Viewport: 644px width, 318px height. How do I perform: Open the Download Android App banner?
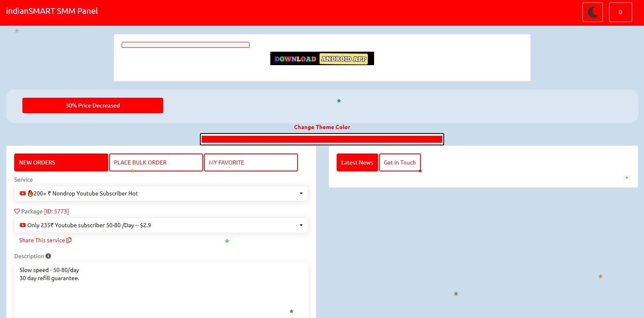click(x=322, y=59)
